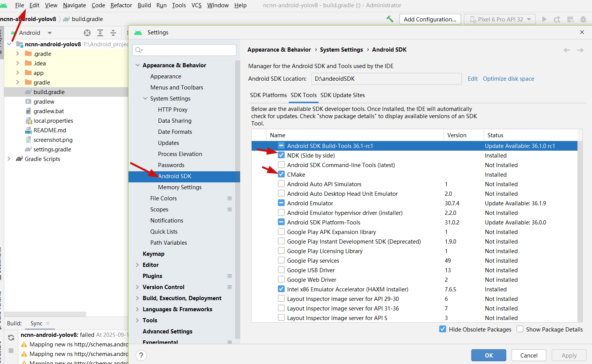Click Optimize disk space link
The height and width of the screenshot is (364, 592).
[x=509, y=79]
